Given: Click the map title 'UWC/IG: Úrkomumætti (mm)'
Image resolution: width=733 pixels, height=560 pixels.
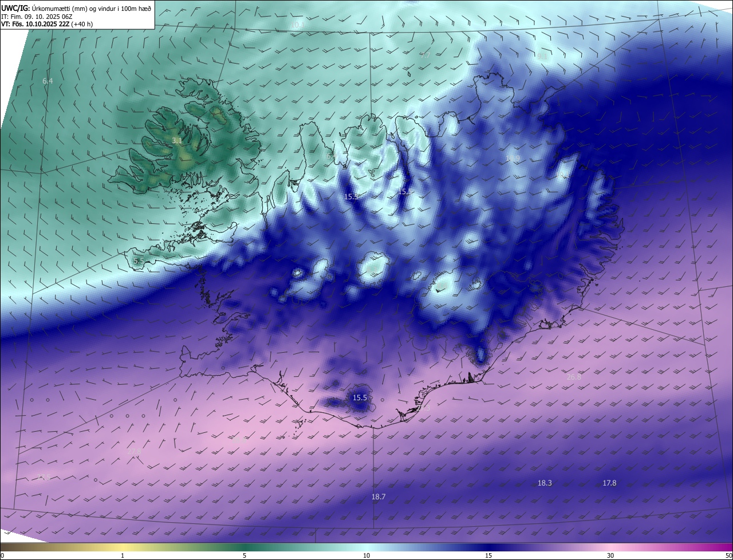Looking at the screenshot, I should click(45, 8).
